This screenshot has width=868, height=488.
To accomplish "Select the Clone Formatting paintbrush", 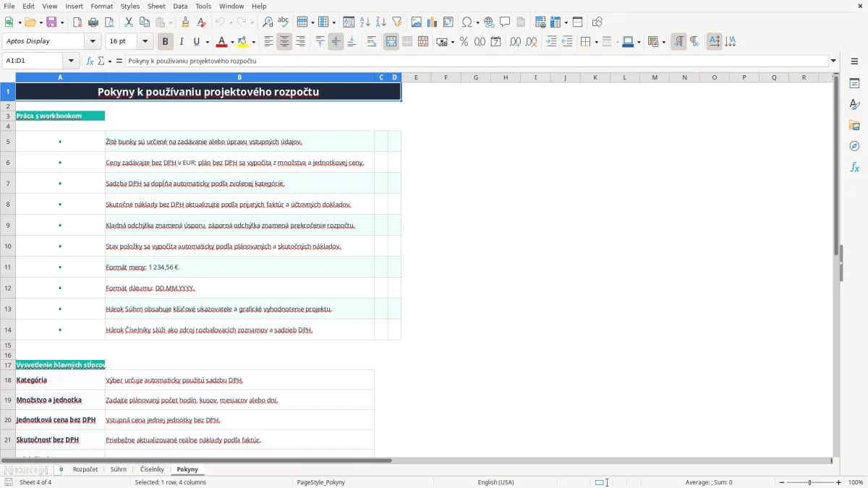I will (x=185, y=22).
